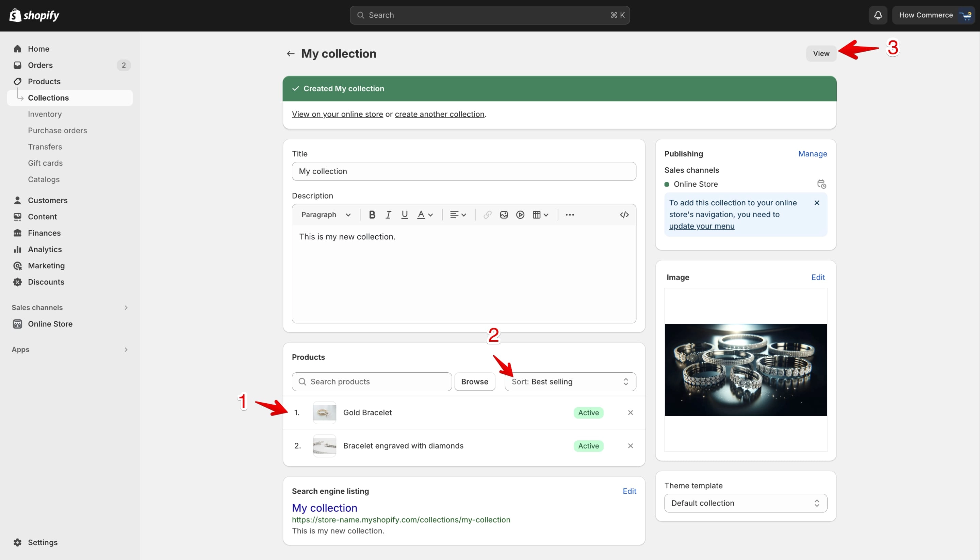Open the notifications bell
Viewport: 980px width, 560px height.
878,15
